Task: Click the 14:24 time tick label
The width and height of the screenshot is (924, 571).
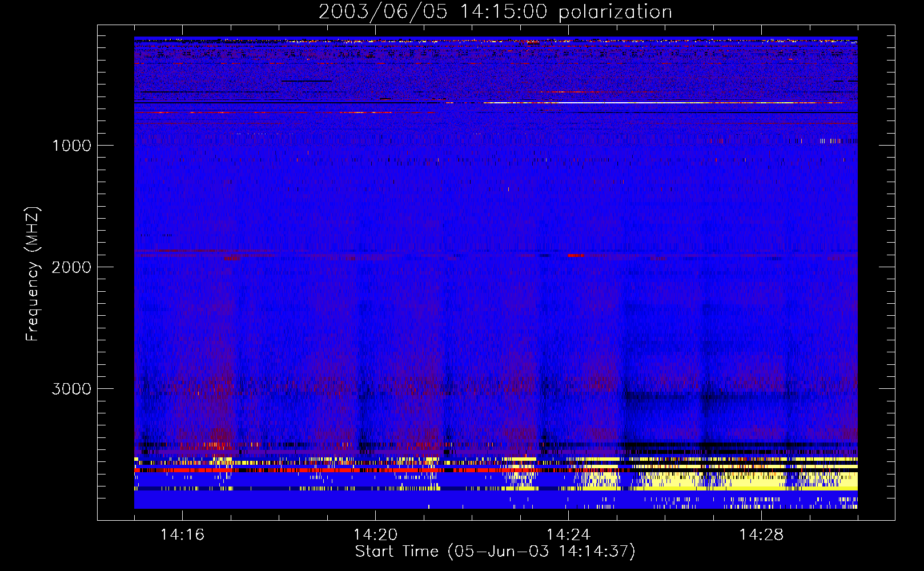Action: point(568,534)
